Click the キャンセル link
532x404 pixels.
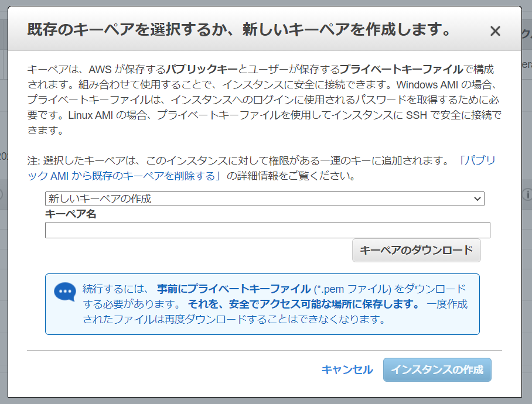pos(347,369)
